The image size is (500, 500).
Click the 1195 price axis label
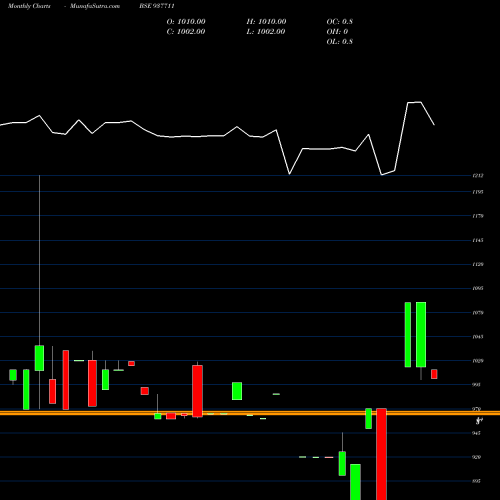pos(478,192)
